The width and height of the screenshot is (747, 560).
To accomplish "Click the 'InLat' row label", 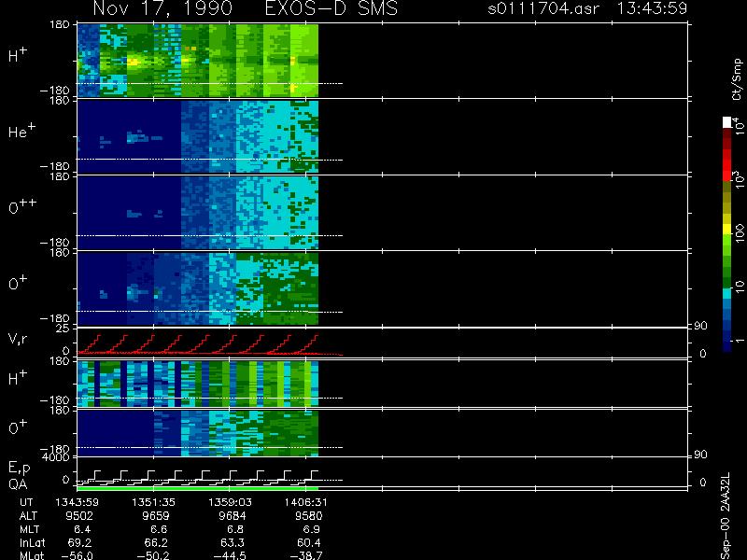I will tap(33, 542).
